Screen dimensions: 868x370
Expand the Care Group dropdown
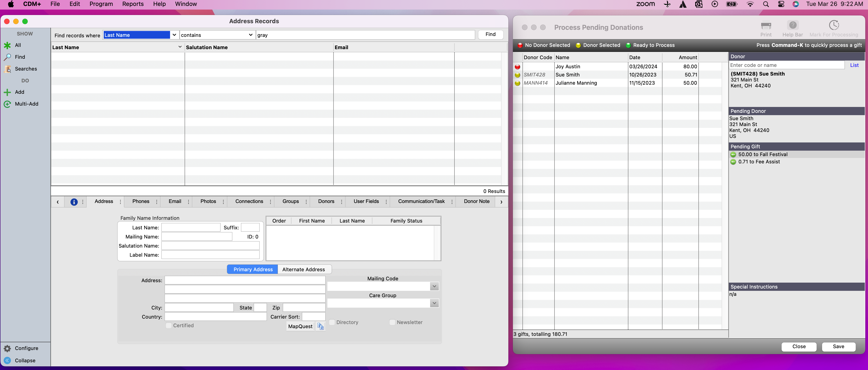coord(434,303)
